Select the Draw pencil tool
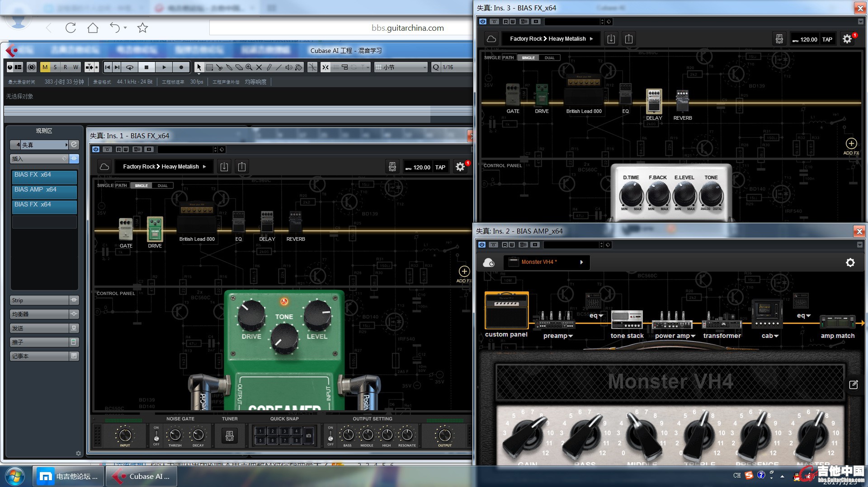 [x=269, y=67]
